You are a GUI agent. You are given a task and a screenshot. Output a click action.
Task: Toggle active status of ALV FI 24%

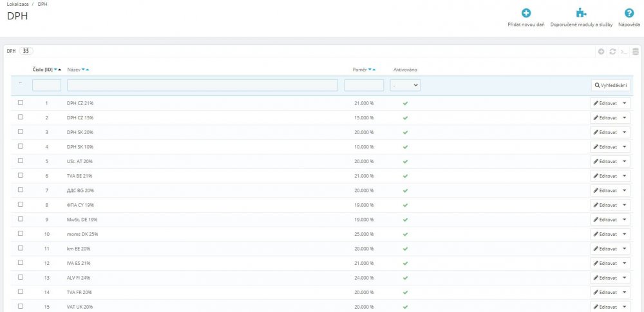[x=405, y=278]
